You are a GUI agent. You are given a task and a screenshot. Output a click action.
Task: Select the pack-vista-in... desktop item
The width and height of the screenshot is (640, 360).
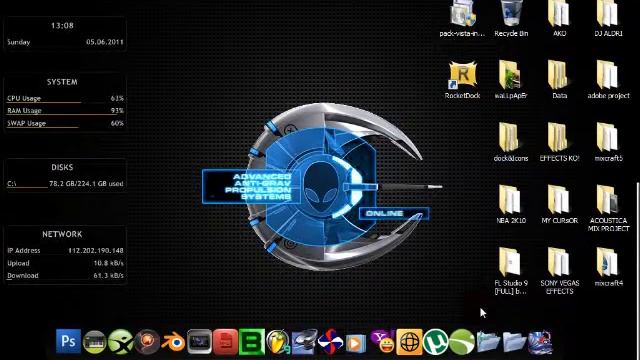(462, 19)
